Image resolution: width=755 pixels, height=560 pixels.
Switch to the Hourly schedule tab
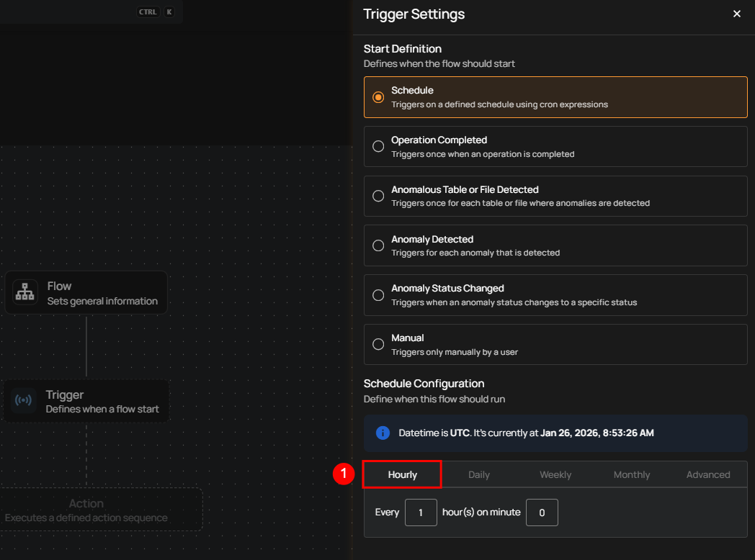[x=402, y=474]
